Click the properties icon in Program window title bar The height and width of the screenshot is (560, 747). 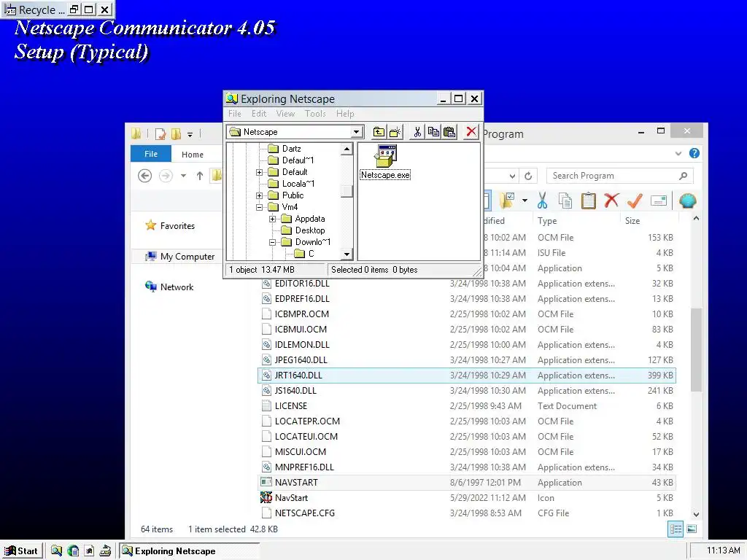[x=160, y=134]
